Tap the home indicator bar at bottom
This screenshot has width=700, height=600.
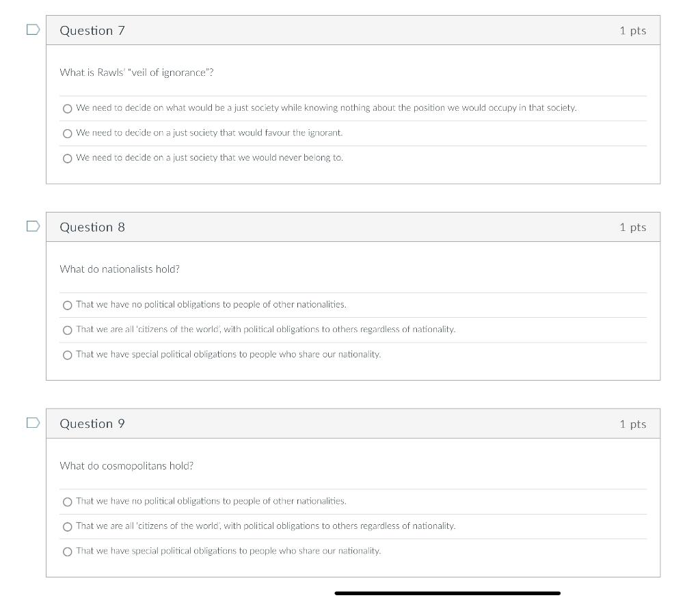(x=447, y=593)
